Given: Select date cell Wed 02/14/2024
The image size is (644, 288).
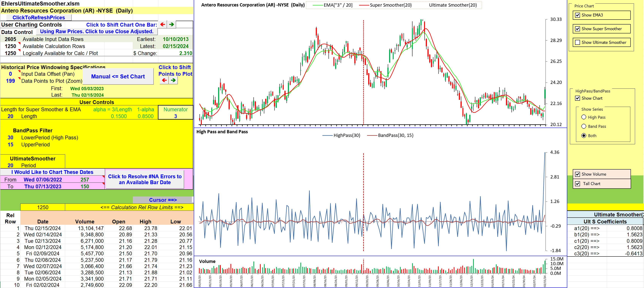Looking at the screenshot, I should coord(43,234).
